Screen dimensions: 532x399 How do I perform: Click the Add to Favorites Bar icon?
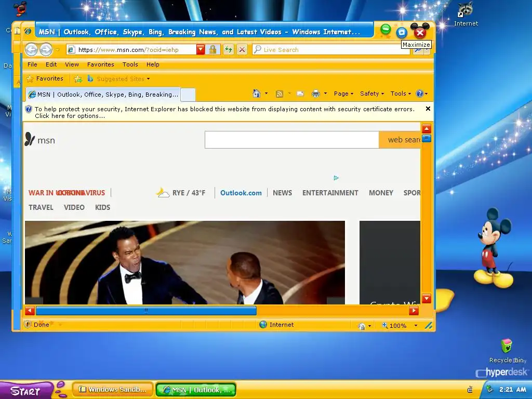pos(78,79)
